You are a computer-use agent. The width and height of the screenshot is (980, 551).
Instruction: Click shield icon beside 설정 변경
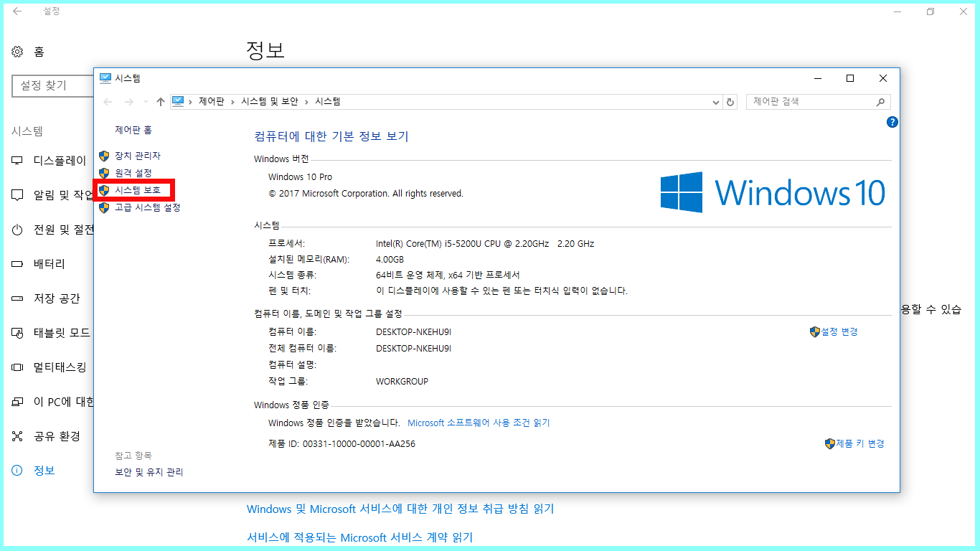814,331
